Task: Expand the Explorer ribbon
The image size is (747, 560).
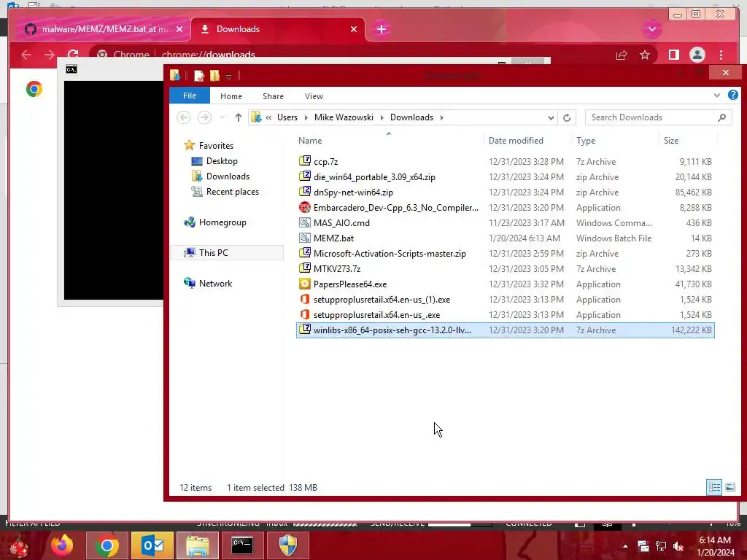Action: [x=717, y=96]
